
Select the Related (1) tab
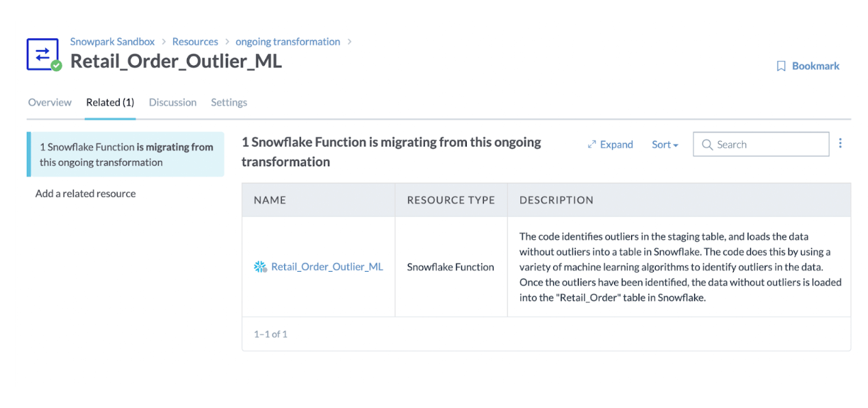coord(110,103)
